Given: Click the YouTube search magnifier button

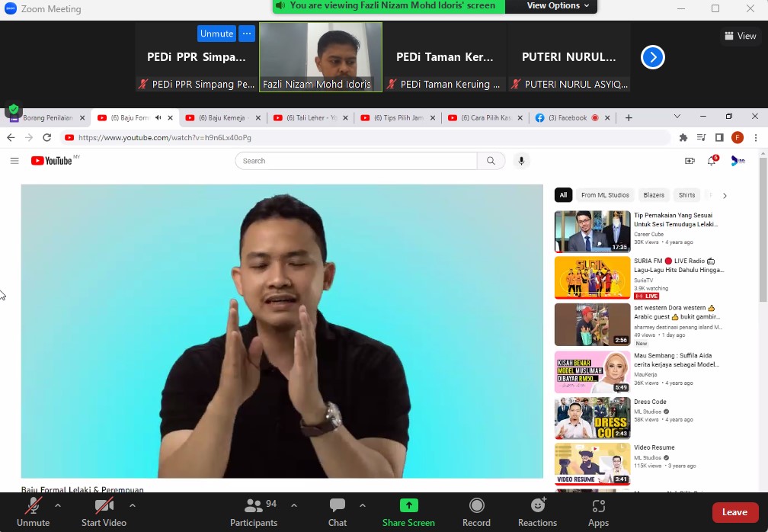Looking at the screenshot, I should click(491, 161).
